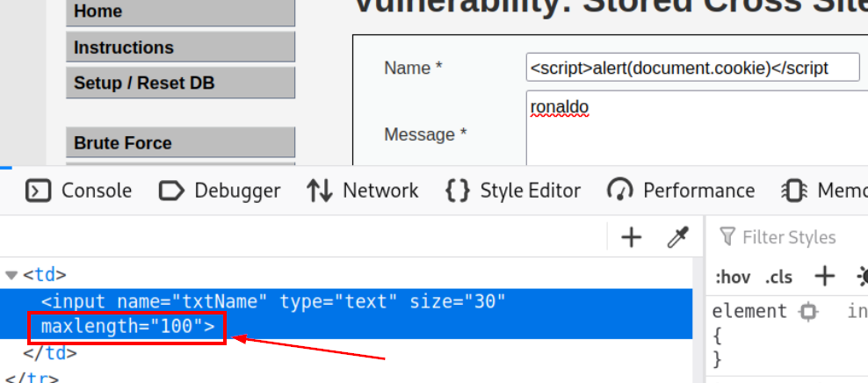Go to Setup / Reset DB
868x383 pixels.
coord(180,83)
